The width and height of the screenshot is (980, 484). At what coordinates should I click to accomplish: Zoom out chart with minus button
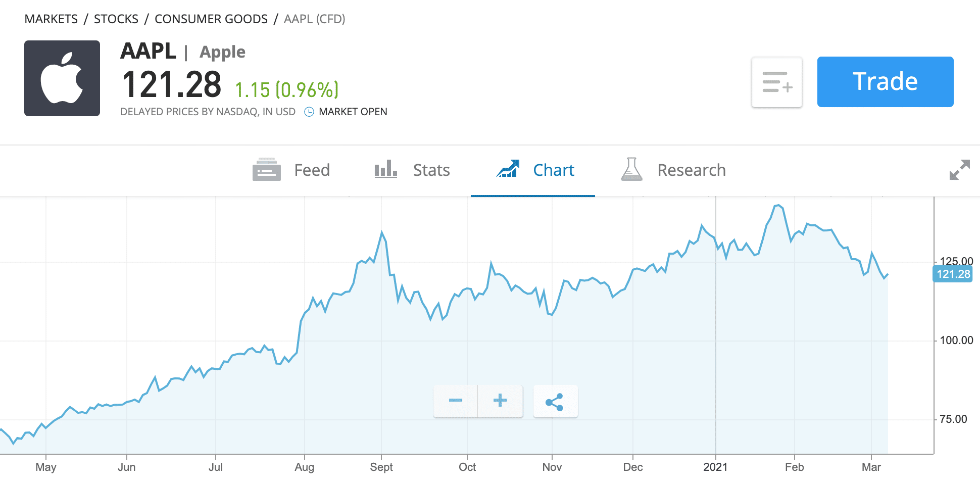pos(455,401)
